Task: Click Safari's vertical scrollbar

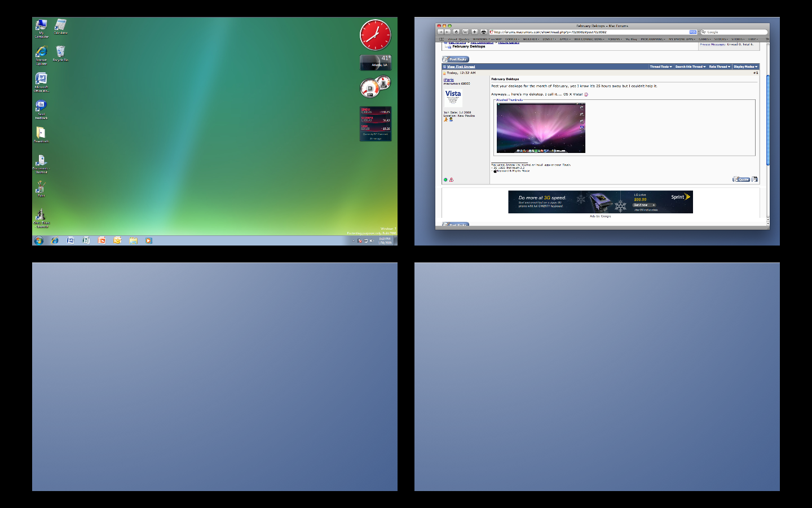Action: [768, 120]
